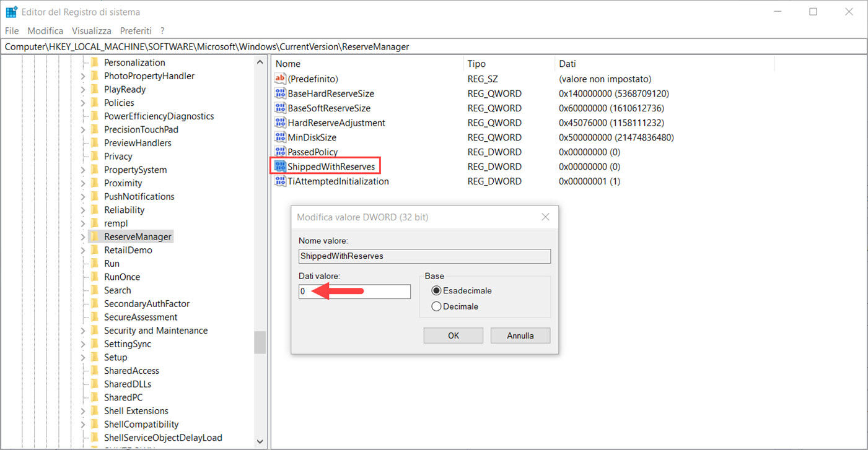Click the ab string icon beside (Predefinito)
Image resolution: width=868 pixels, height=450 pixels.
(x=279, y=79)
